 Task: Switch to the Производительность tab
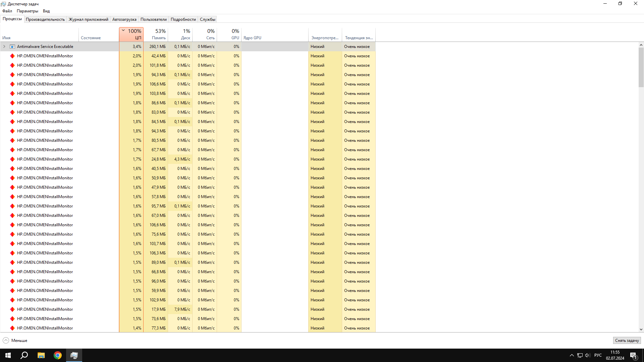(45, 19)
